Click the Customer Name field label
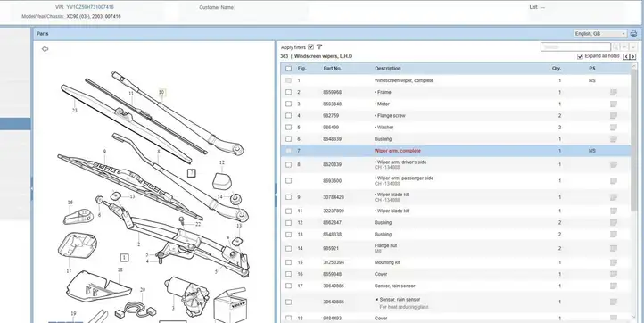 tap(217, 7)
